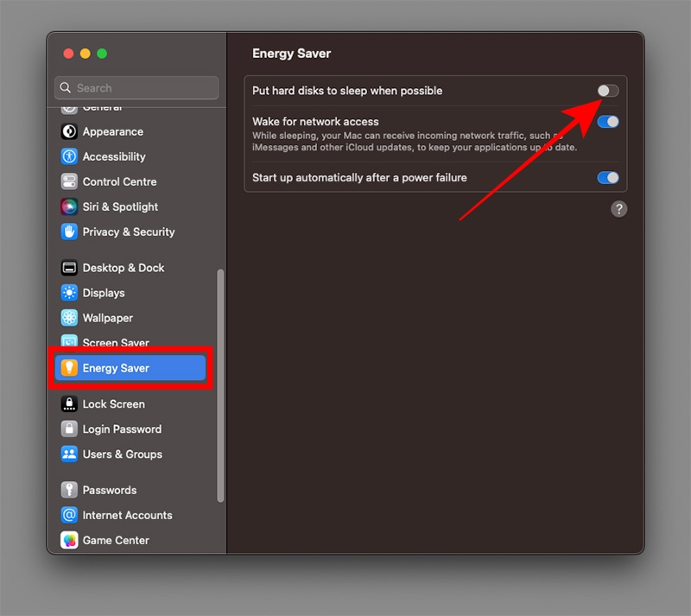Select the Lock Screen sidebar label
Screen dimensions: 691x616
tap(113, 404)
